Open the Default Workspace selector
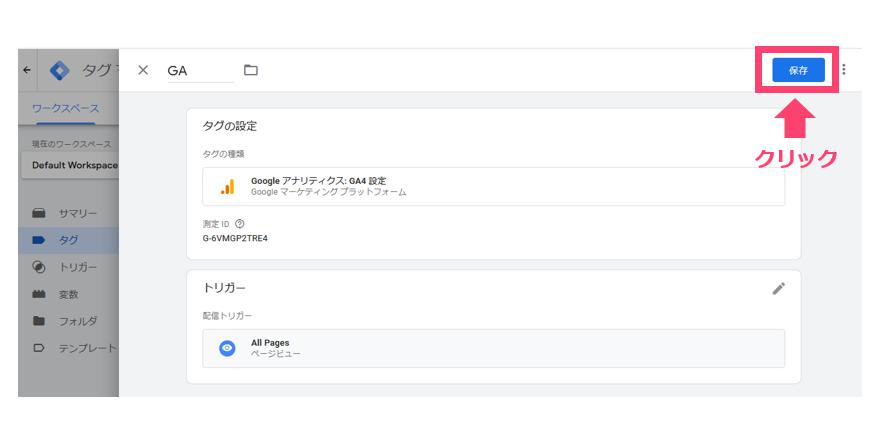 tap(70, 165)
